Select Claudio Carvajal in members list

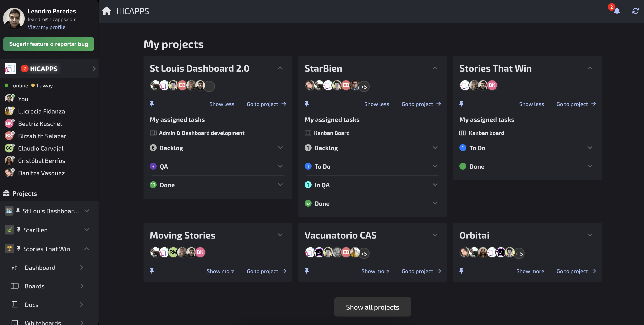tap(41, 148)
